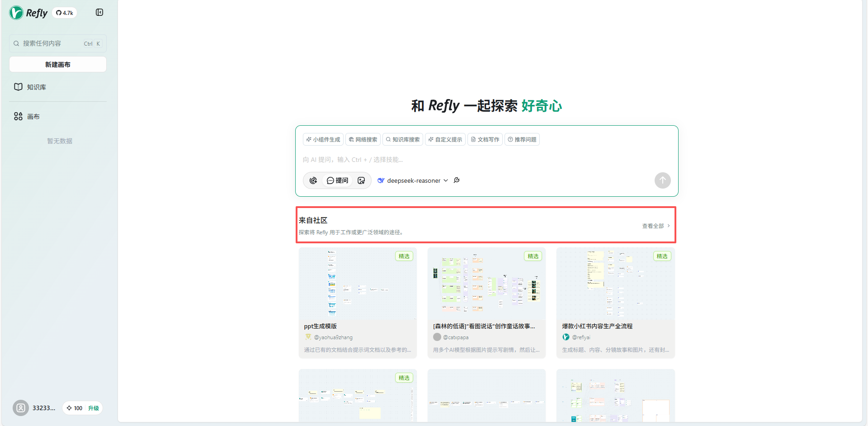Click the plug icon next to the model selector
The width and height of the screenshot is (868, 426).
tap(457, 180)
